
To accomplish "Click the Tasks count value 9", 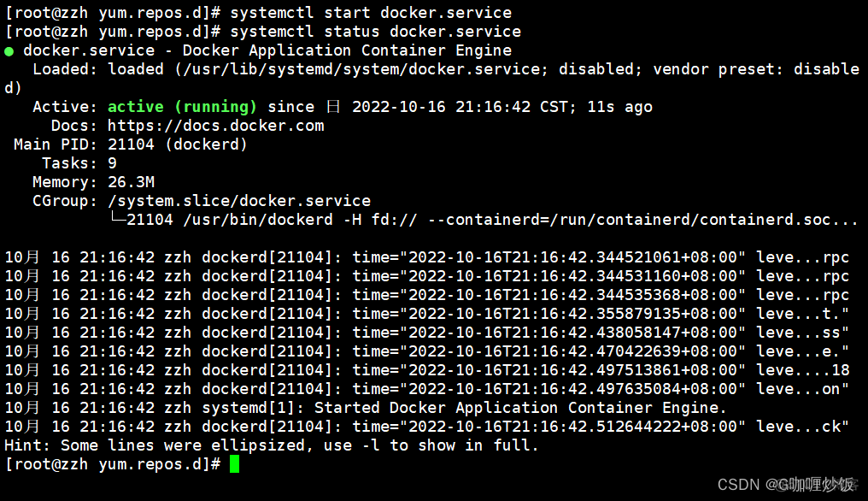I will click(x=113, y=163).
